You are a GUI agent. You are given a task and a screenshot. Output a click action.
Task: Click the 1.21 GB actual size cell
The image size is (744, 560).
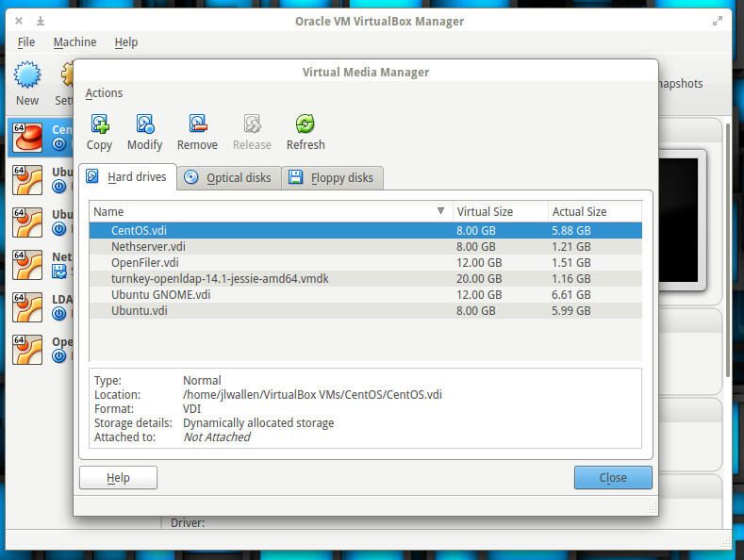coord(571,247)
